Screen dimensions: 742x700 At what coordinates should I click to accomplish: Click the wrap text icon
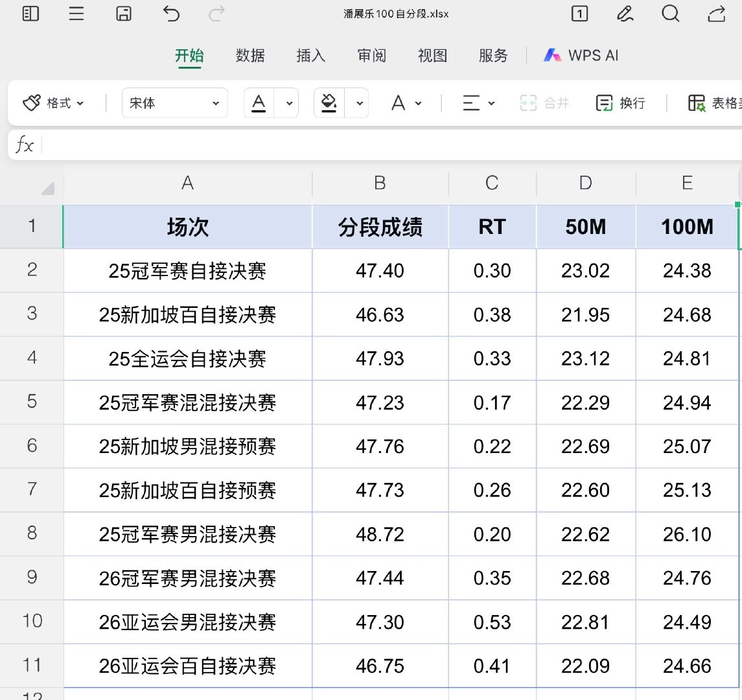coord(605,102)
